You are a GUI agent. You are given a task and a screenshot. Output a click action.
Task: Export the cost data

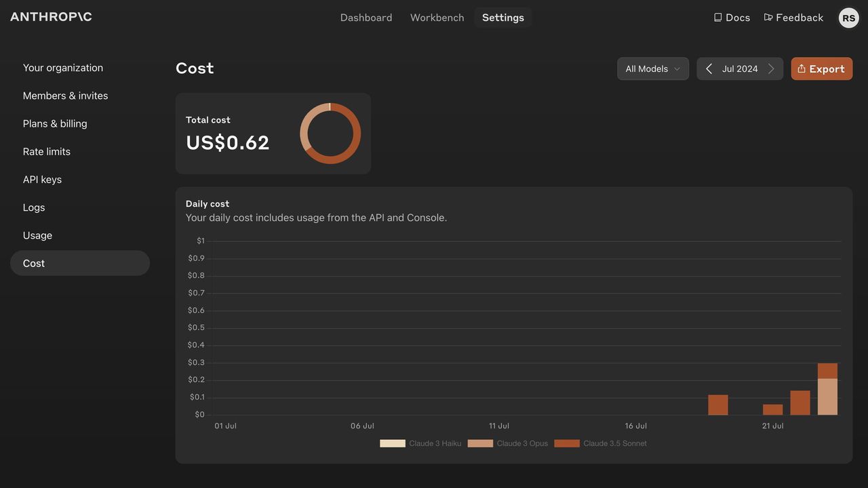pos(821,69)
